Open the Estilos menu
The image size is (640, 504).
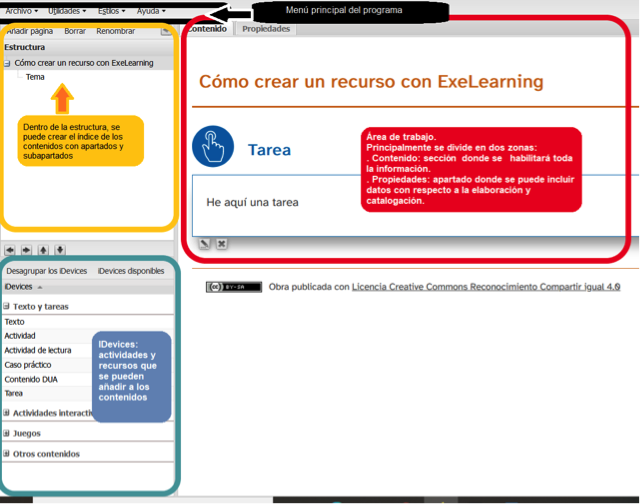point(111,11)
